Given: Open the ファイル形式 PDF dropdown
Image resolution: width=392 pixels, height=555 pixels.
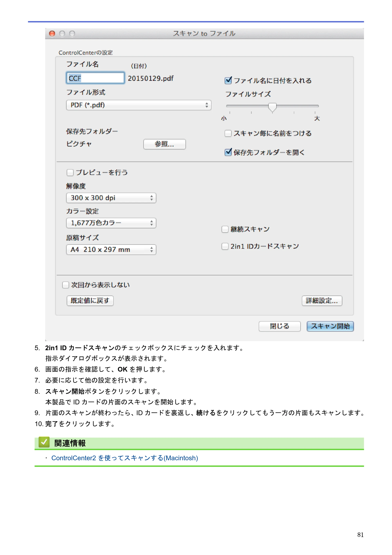Looking at the screenshot, I should [139, 105].
